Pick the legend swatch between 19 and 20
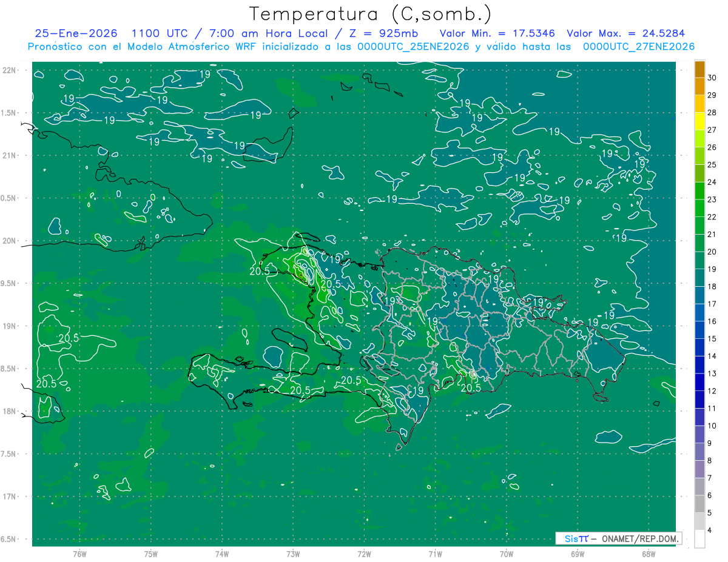 [x=699, y=261]
